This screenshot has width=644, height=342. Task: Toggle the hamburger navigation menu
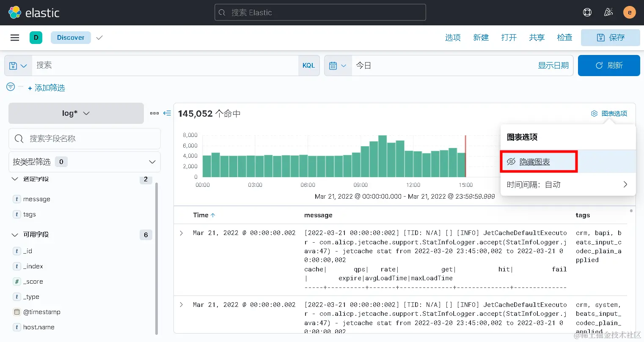pyautogui.click(x=15, y=38)
